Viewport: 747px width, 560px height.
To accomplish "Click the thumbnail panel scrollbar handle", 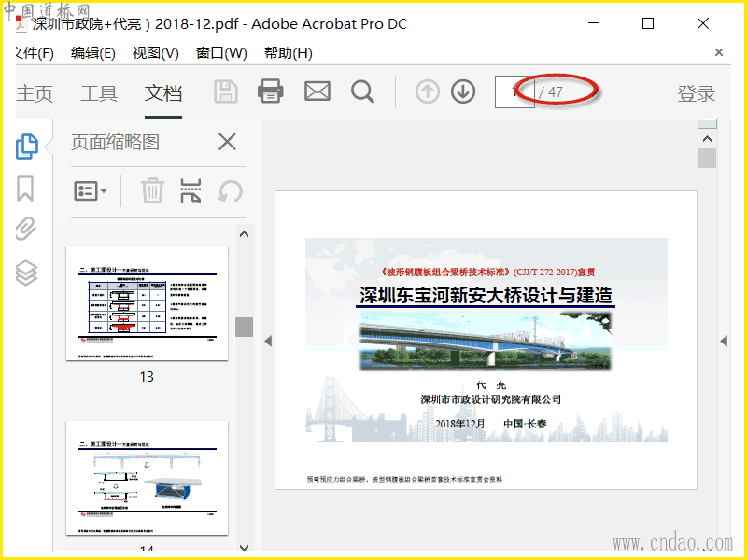I will (244, 328).
